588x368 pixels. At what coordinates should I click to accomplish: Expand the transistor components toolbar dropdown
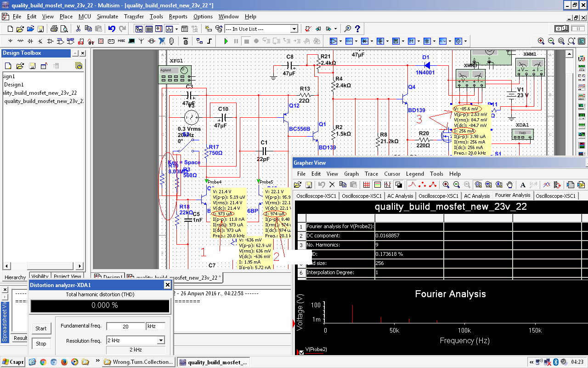tap(387, 41)
